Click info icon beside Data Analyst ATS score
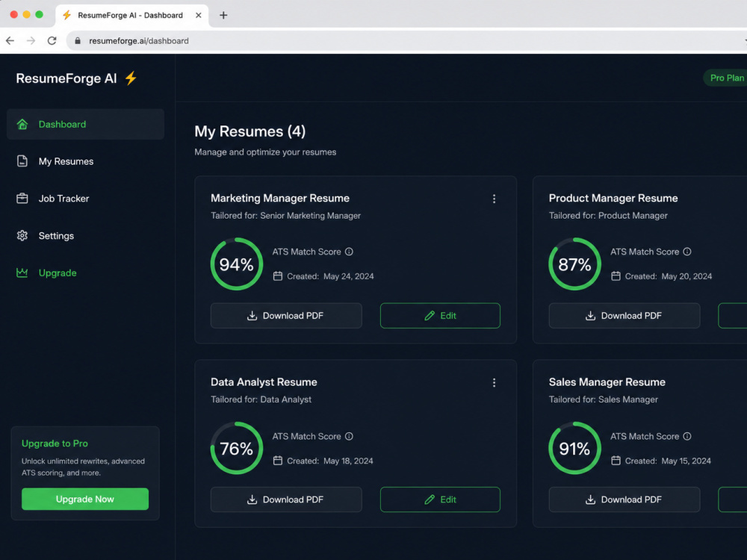The image size is (747, 560). tap(349, 436)
